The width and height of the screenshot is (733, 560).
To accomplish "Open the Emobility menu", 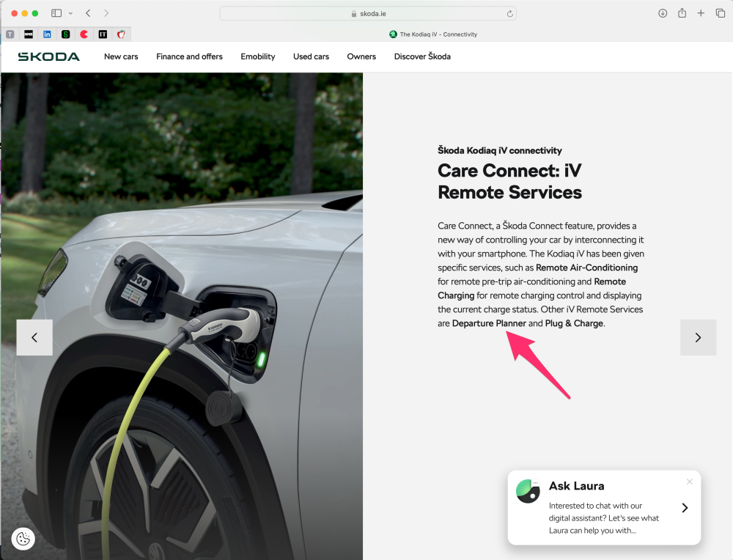I will pos(258,56).
